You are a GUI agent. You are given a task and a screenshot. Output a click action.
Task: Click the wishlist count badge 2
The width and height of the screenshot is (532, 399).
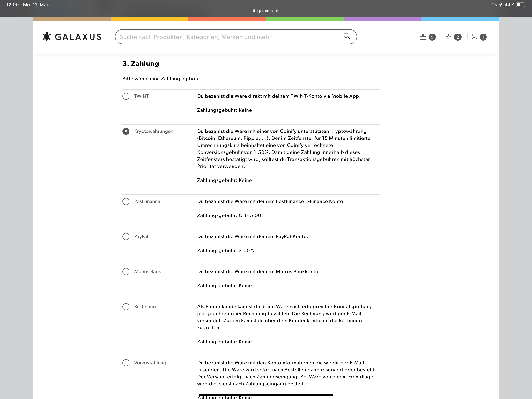coord(458,37)
